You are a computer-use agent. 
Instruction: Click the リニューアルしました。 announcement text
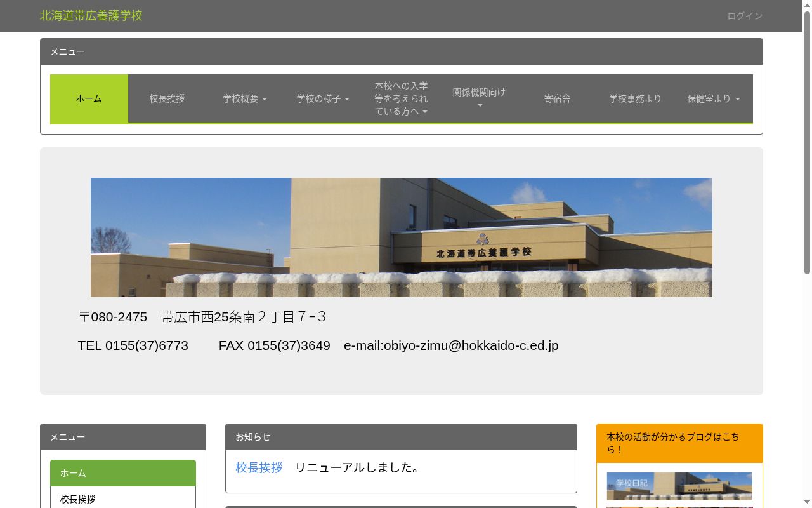tap(358, 467)
